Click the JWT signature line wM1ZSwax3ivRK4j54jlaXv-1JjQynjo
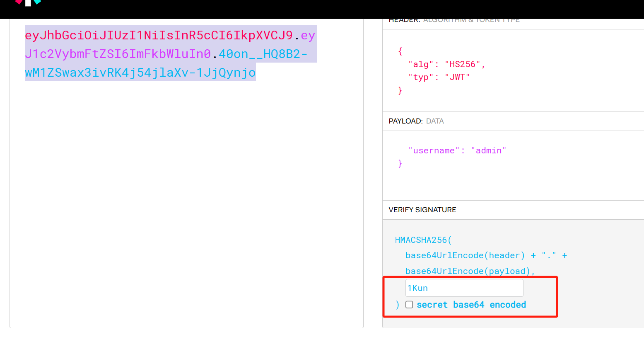Image resolution: width=644 pixels, height=337 pixels. point(140,73)
